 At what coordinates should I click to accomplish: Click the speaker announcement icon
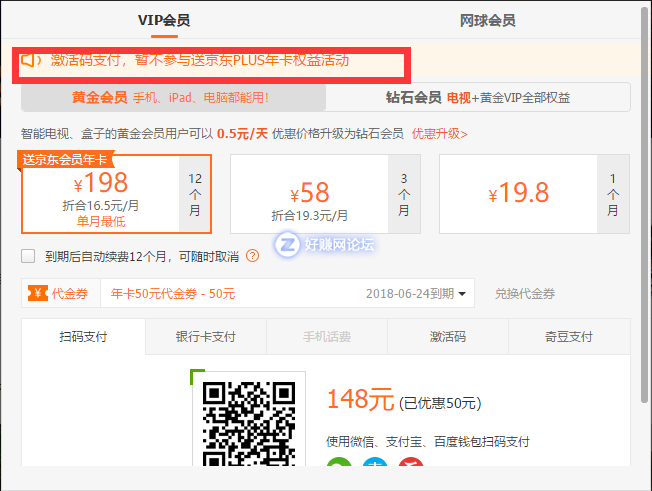point(32,60)
